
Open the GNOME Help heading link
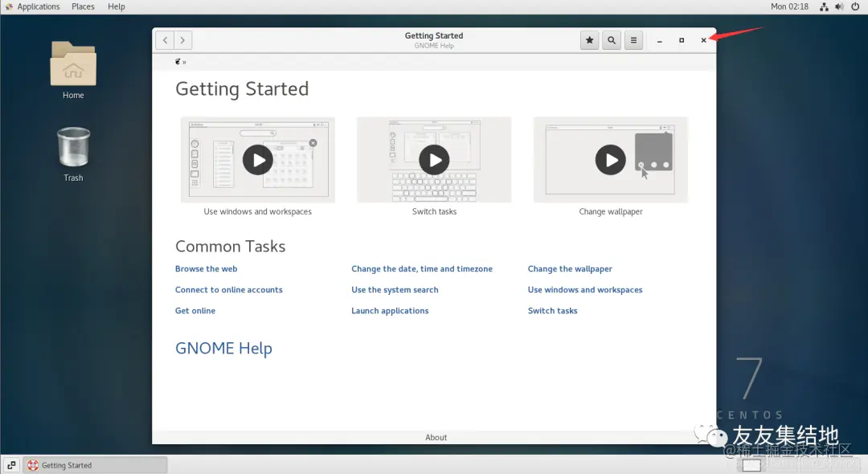(x=223, y=349)
